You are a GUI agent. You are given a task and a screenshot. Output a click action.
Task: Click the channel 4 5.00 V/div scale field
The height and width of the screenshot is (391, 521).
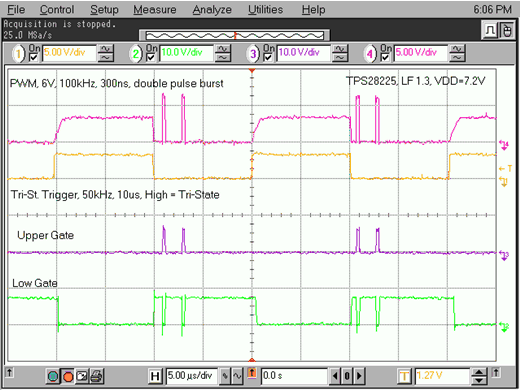tap(421, 53)
